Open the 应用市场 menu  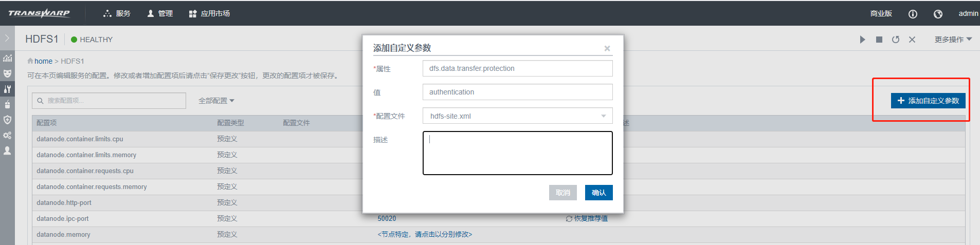tap(209, 13)
